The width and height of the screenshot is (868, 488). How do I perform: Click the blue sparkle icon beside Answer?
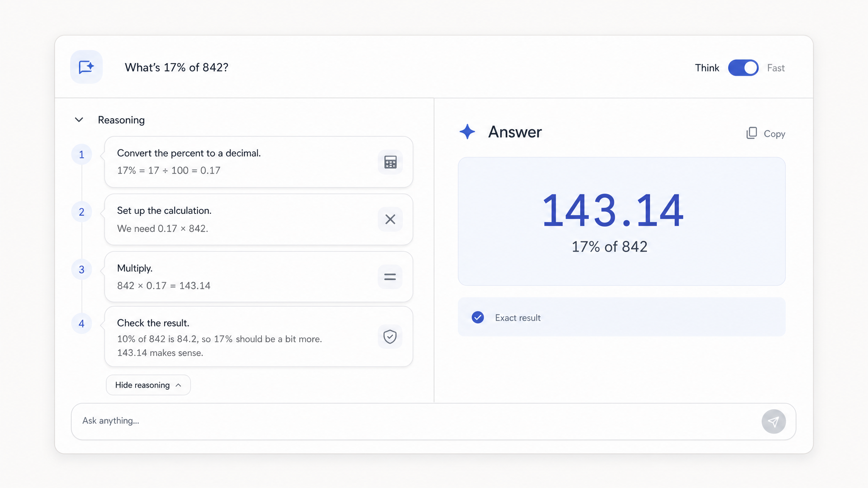(467, 132)
